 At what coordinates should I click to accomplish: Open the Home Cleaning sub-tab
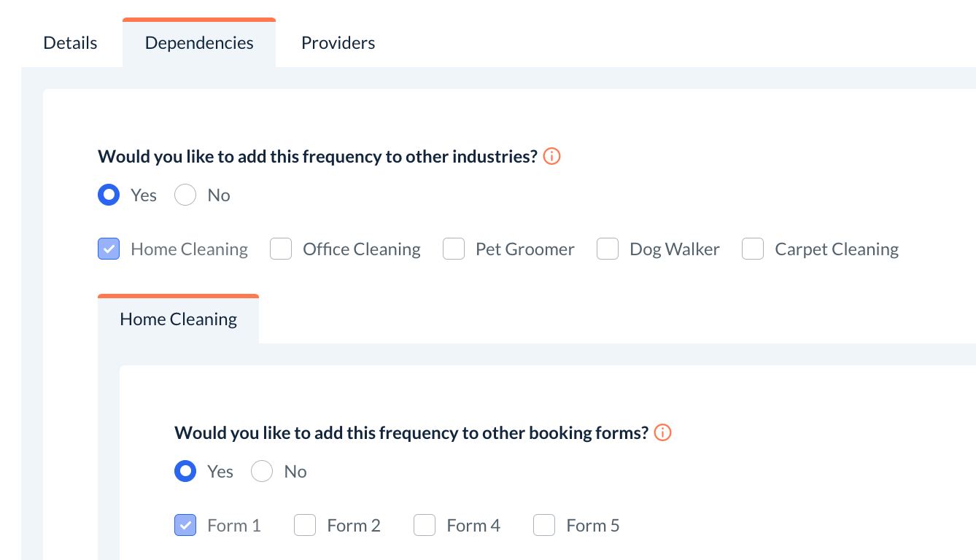coord(179,319)
